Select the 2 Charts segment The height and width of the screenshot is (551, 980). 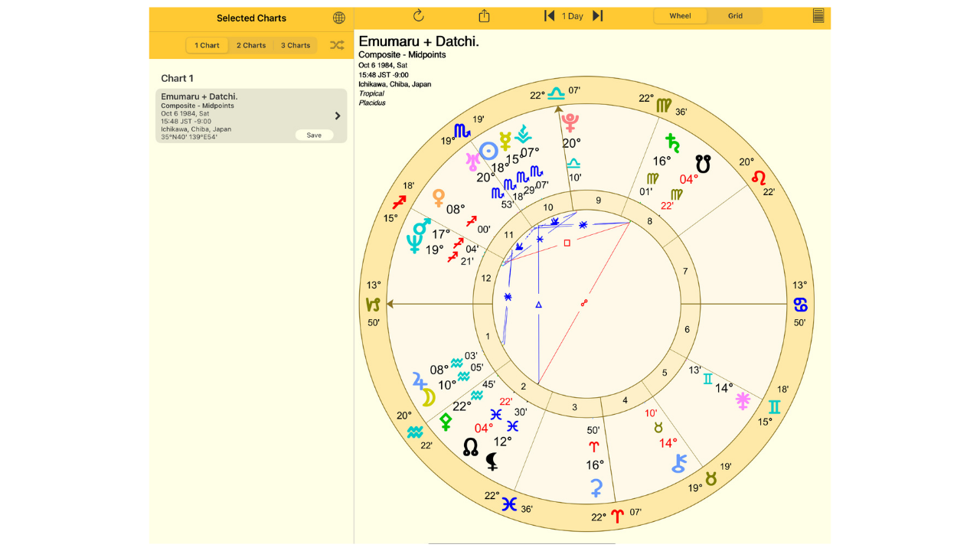pos(251,45)
